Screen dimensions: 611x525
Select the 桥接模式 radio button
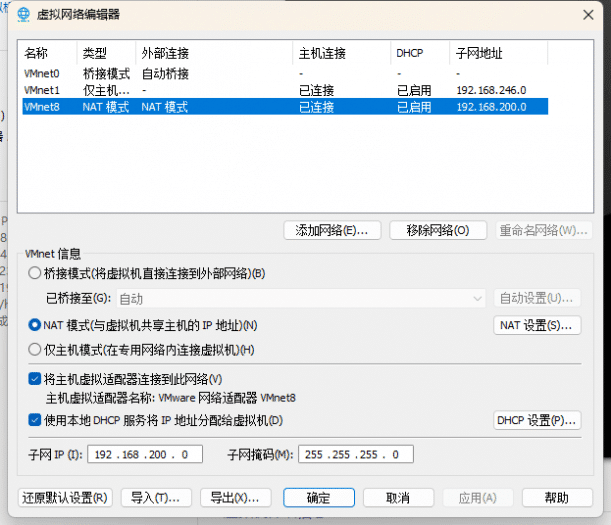[36, 273]
